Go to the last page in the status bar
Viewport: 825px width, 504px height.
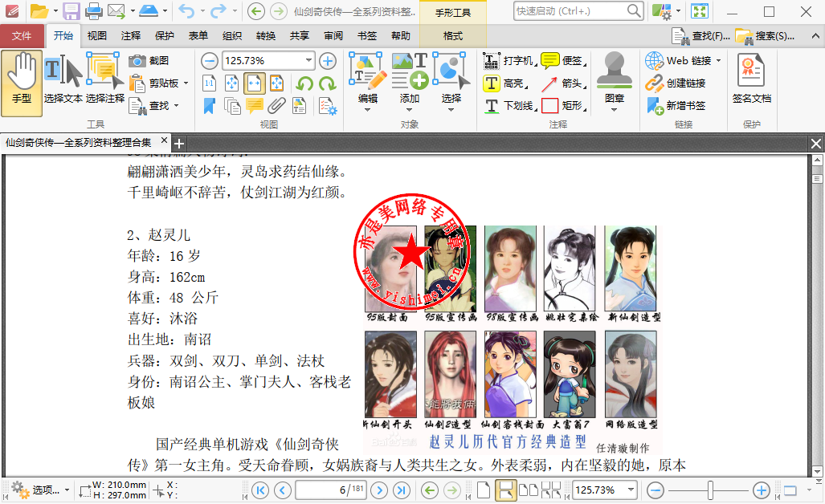pos(402,490)
